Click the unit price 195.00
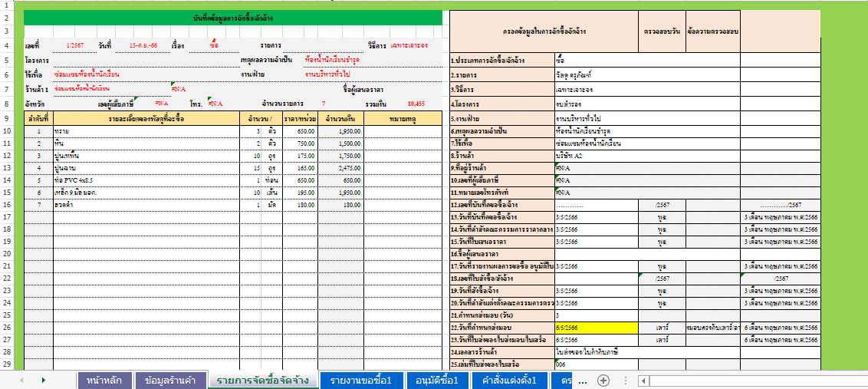The height and width of the screenshot is (389, 868). tap(300, 193)
